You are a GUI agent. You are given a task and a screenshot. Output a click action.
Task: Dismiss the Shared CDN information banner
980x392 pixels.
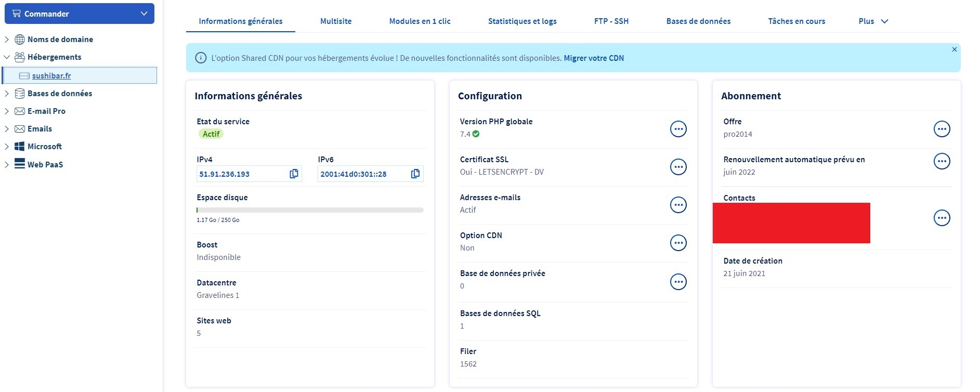tap(954, 49)
